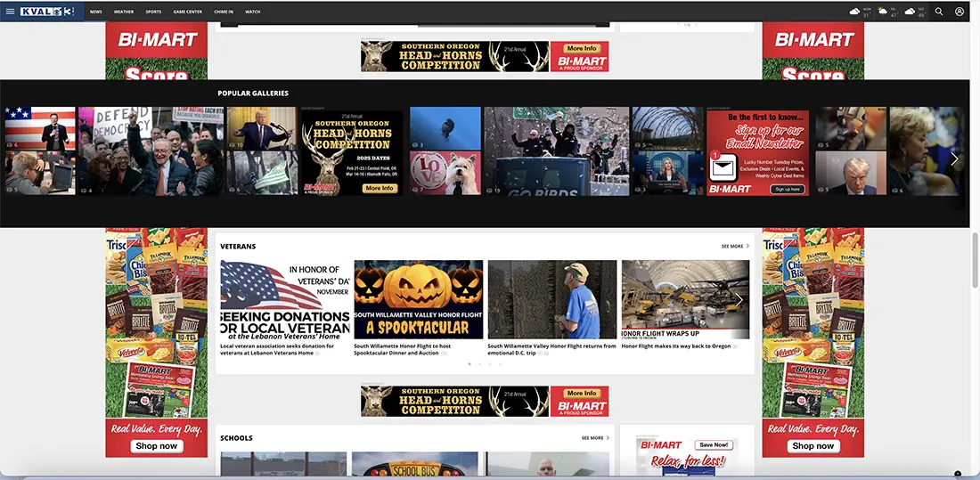Open the LOVE dog gallery thumbnail

[445, 173]
